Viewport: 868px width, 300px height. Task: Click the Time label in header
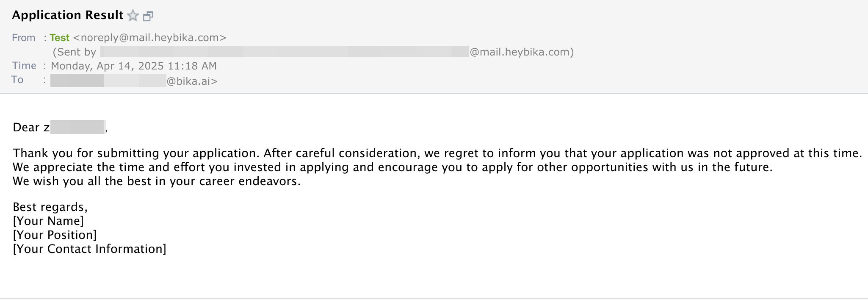pos(24,66)
